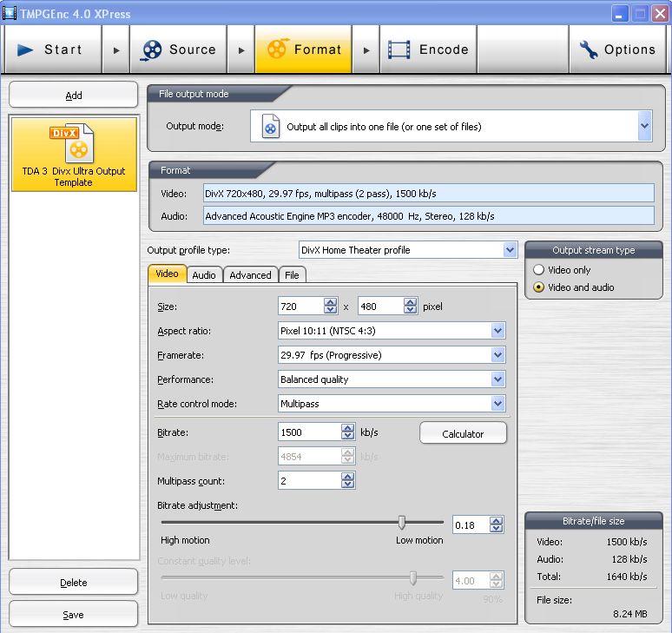Image resolution: width=672 pixels, height=633 pixels.
Task: Switch to the Video tab
Action: [x=168, y=274]
